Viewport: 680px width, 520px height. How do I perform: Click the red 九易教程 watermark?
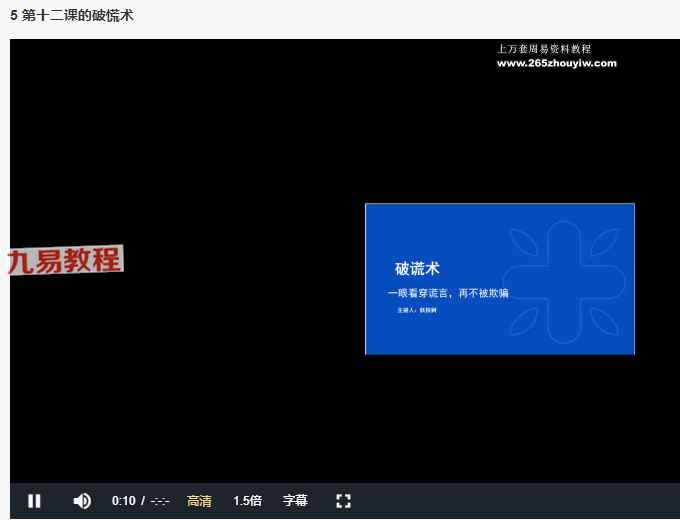coord(65,261)
